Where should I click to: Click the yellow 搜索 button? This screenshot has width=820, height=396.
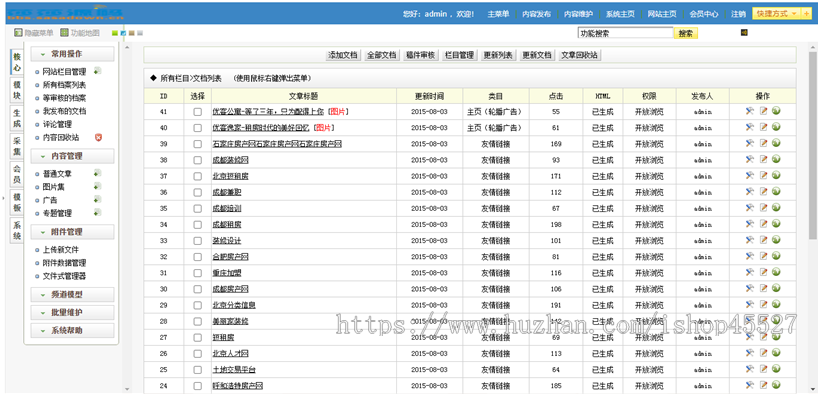pos(686,33)
